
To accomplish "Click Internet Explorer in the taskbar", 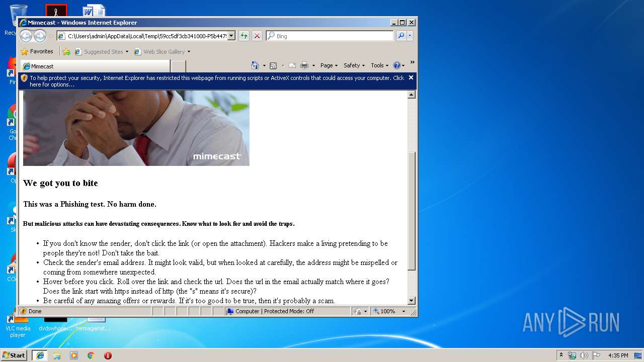I will click(40, 355).
